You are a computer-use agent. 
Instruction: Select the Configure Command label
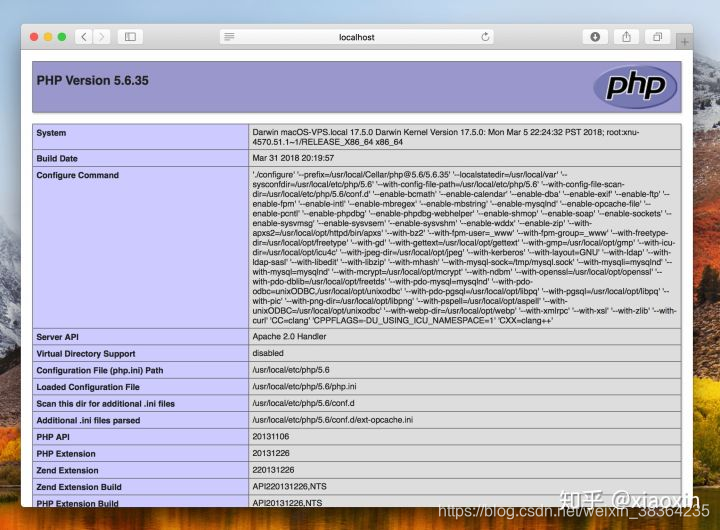pos(78,175)
